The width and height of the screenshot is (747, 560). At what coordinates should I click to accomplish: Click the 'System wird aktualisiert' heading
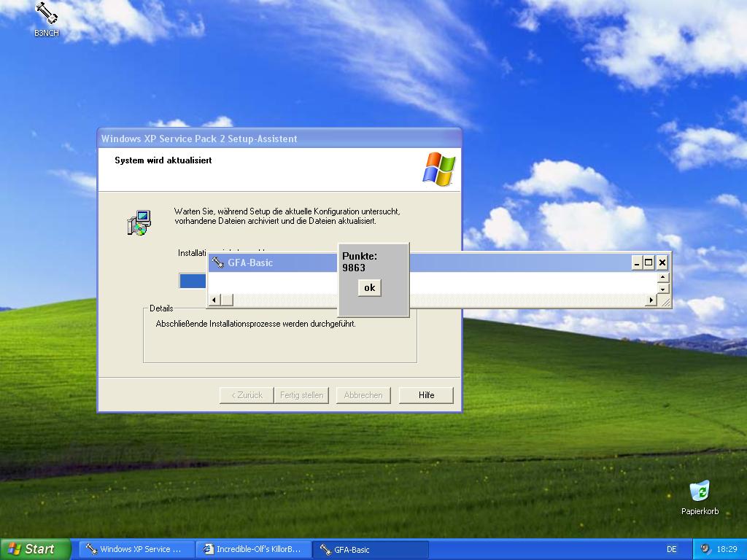(x=163, y=160)
